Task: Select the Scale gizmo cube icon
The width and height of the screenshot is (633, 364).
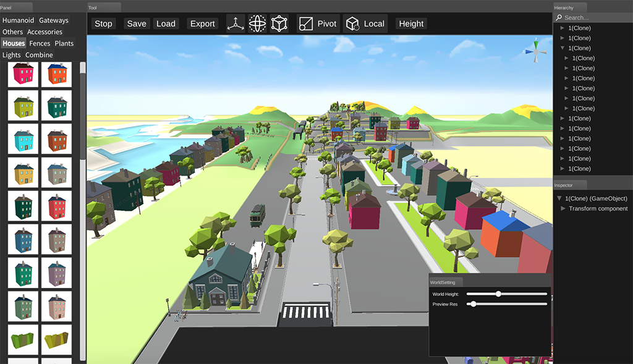Action: [279, 23]
